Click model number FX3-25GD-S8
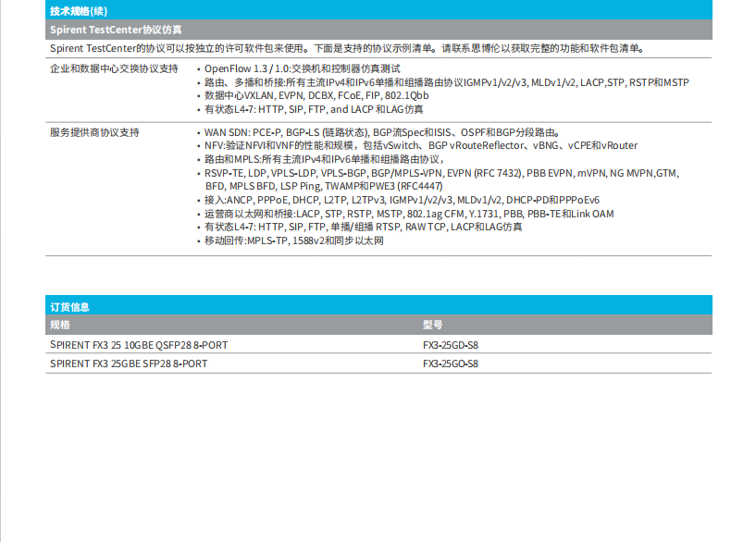 [x=451, y=345]
